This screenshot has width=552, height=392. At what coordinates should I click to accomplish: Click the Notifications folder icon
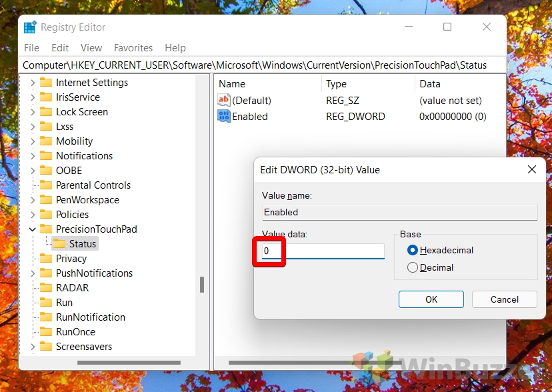[46, 156]
